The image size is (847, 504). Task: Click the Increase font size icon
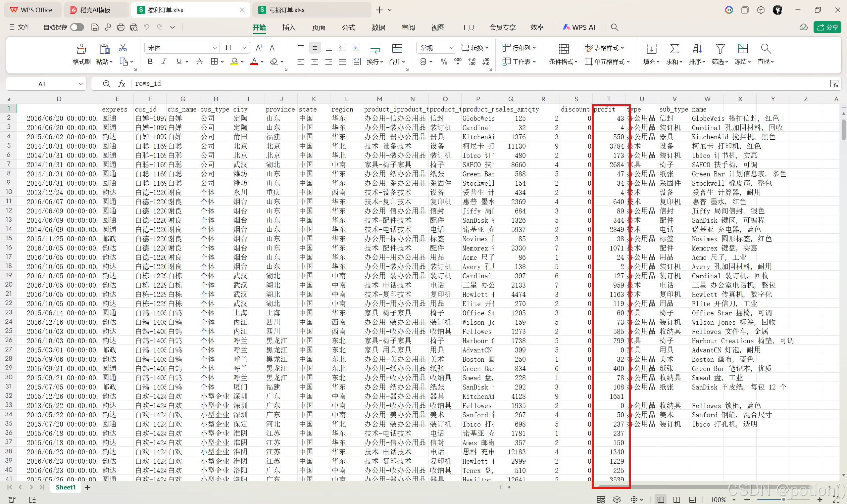259,48
